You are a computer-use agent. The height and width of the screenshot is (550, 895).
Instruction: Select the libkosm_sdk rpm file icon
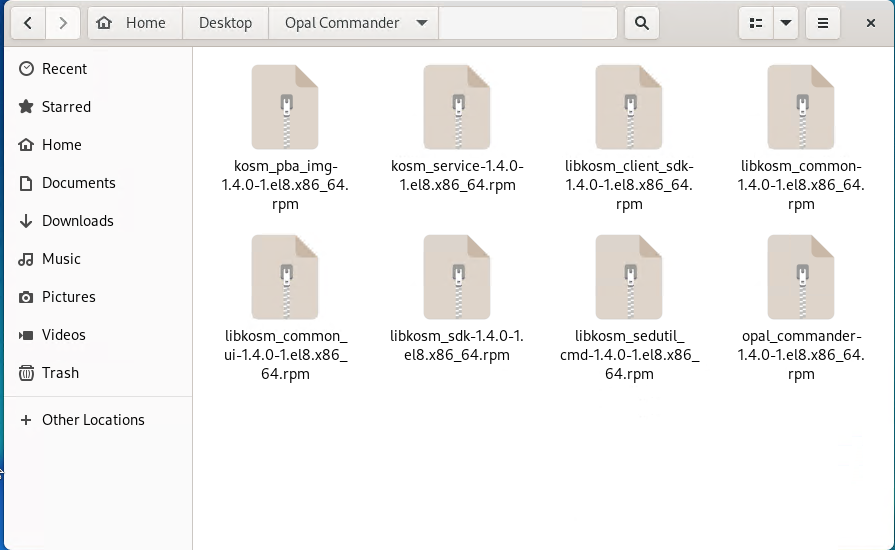point(457,277)
